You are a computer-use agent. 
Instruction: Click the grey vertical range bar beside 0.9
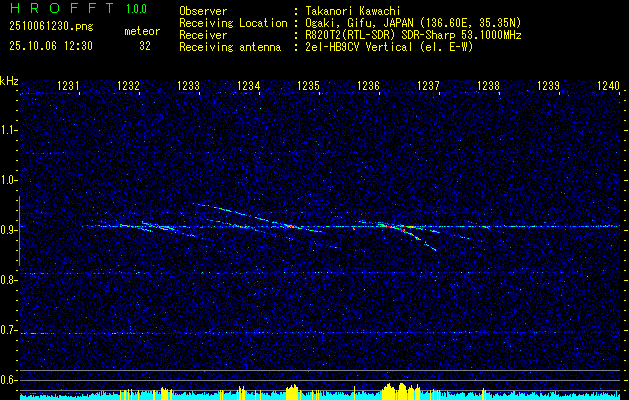[x=19, y=231]
